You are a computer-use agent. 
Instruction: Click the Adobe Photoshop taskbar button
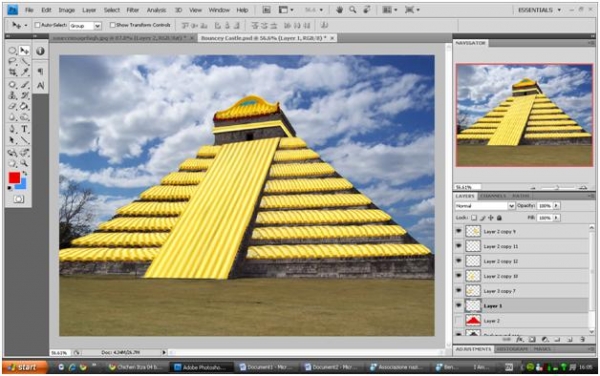point(202,367)
